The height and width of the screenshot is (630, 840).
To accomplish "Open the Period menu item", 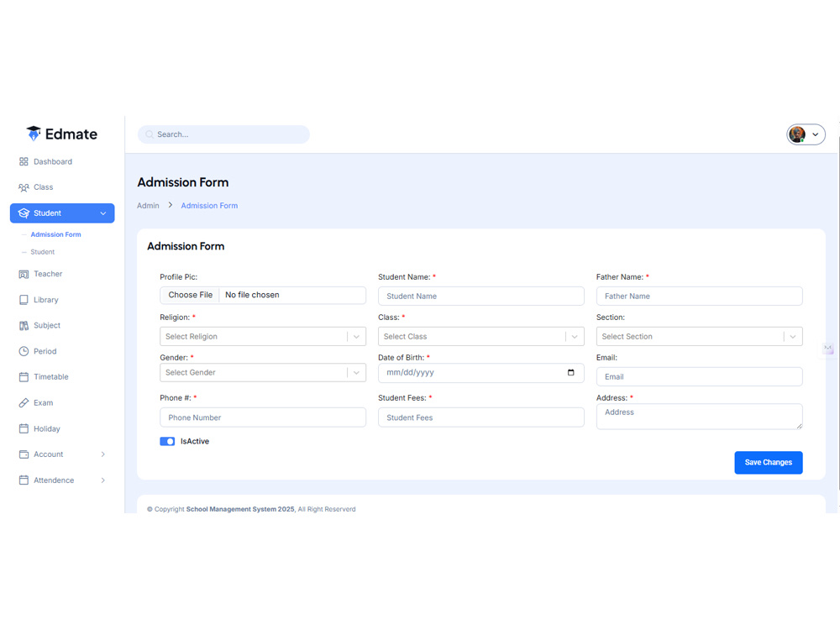I will [x=45, y=351].
